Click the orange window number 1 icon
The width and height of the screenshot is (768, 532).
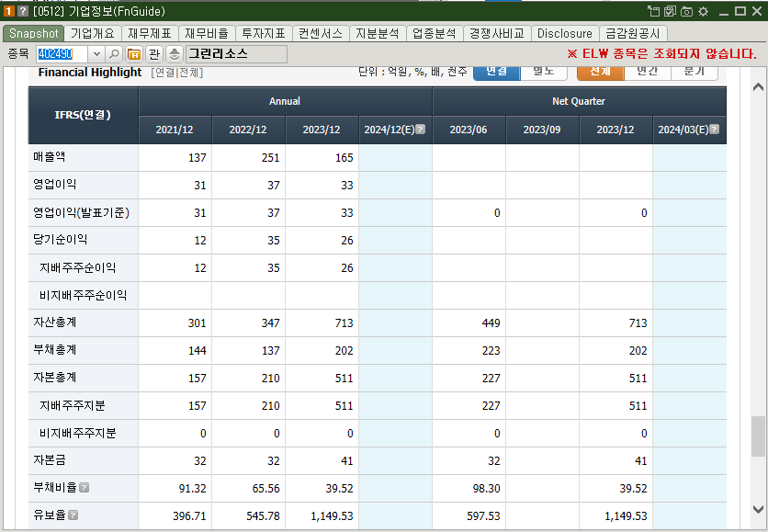click(x=9, y=11)
